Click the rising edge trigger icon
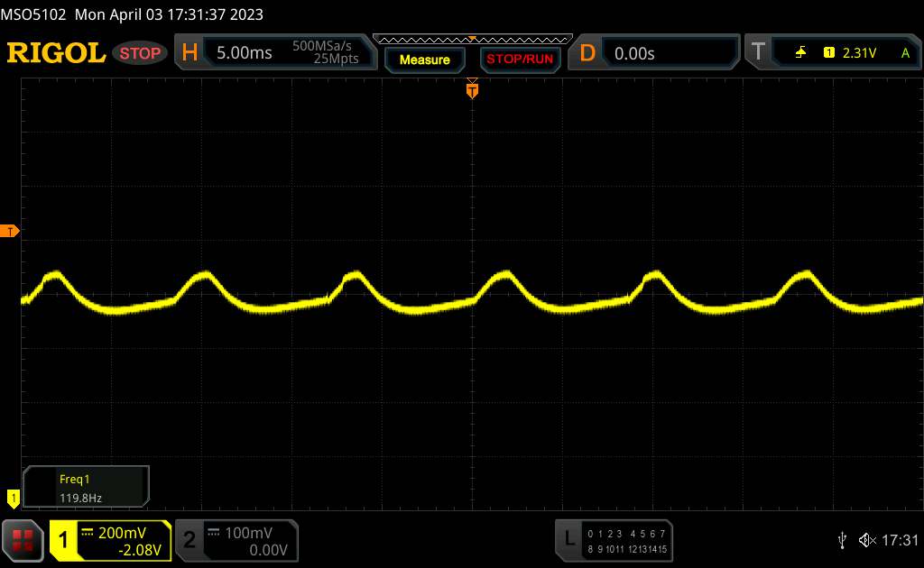 pos(800,53)
